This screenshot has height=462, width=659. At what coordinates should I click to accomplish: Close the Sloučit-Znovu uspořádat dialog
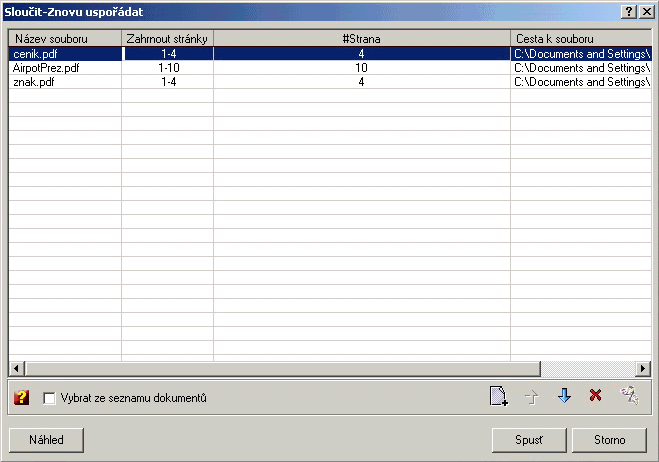[x=647, y=12]
